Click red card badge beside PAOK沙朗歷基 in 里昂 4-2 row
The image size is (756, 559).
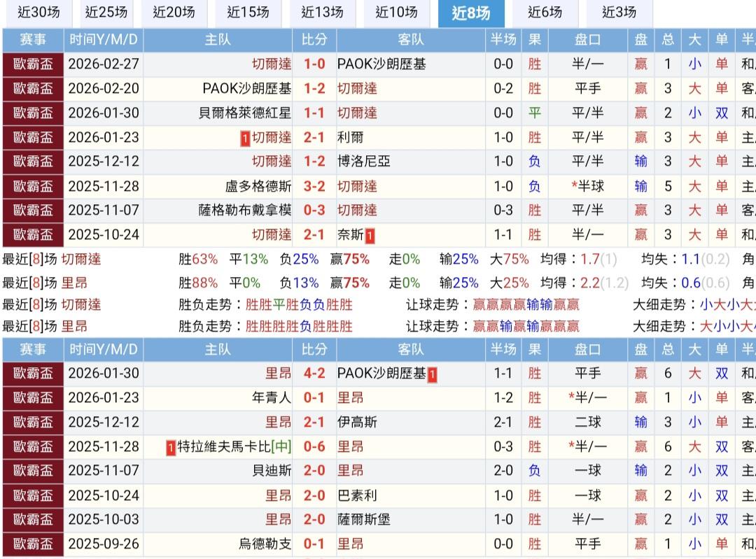tap(432, 374)
